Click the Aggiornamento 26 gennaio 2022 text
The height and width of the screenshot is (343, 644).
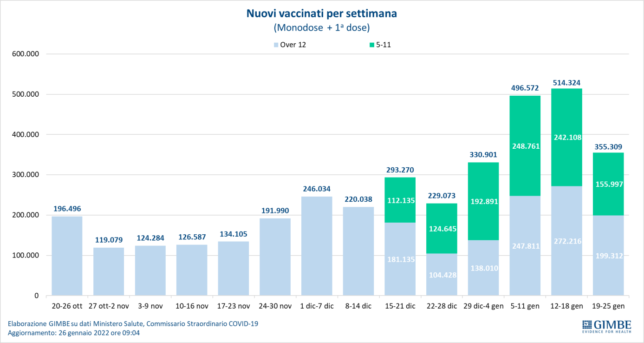click(x=74, y=333)
